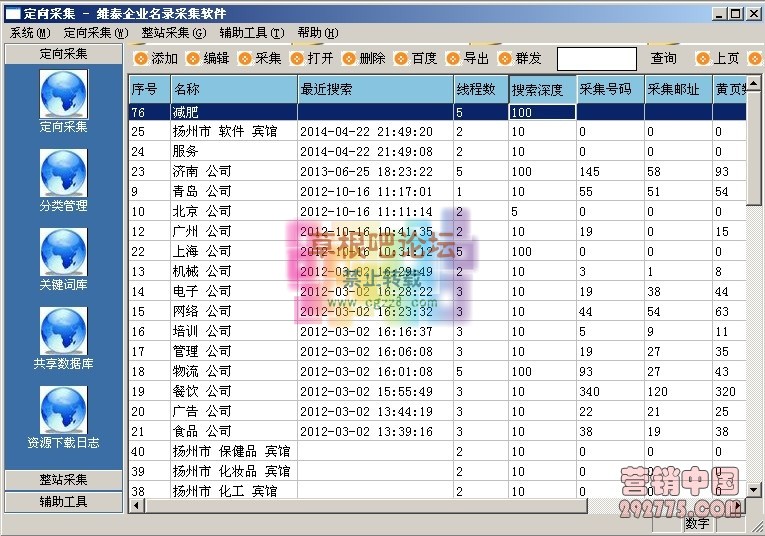Open the 定向采集 globe icon in sidebar
The height and width of the screenshot is (536, 765).
pyautogui.click(x=63, y=94)
